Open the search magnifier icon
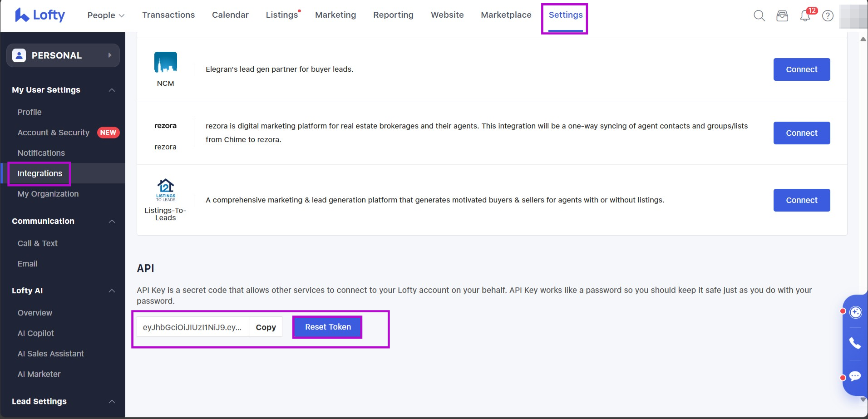The height and width of the screenshot is (419, 868). [x=759, y=16]
